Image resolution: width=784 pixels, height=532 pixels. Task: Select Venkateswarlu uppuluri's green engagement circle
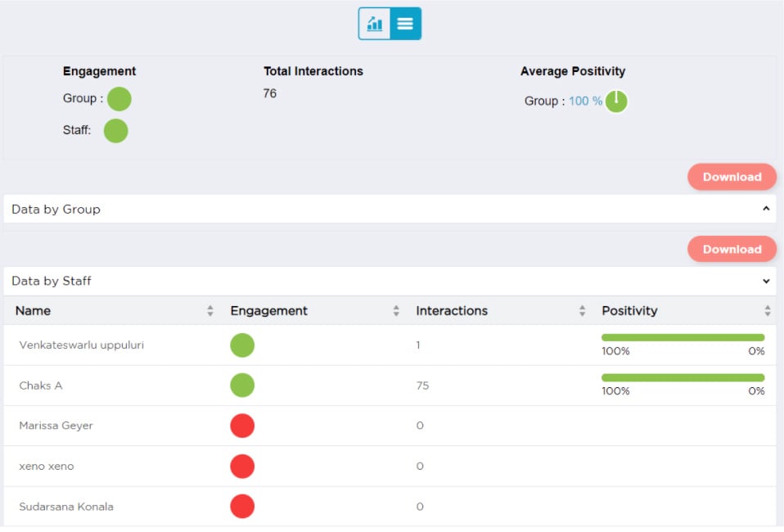click(x=241, y=345)
